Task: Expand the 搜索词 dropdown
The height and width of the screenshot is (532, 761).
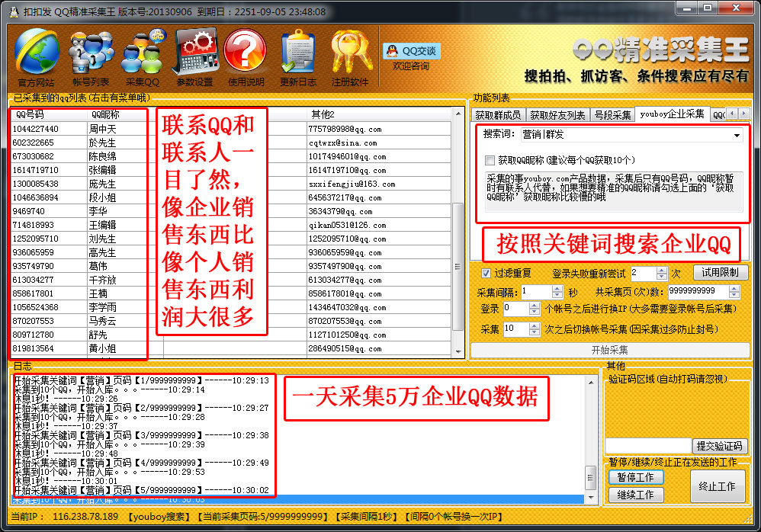Action: (x=737, y=136)
